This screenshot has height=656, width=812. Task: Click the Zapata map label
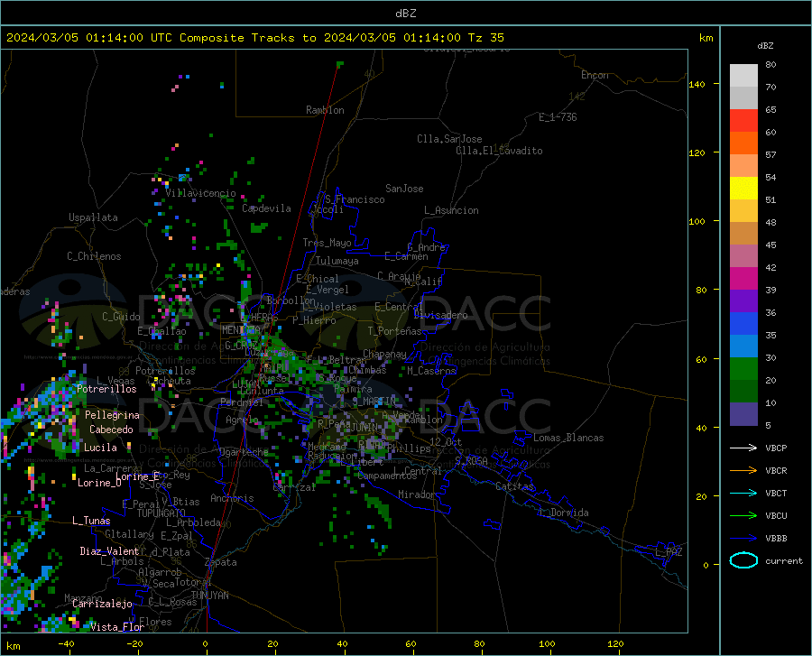click(x=221, y=562)
